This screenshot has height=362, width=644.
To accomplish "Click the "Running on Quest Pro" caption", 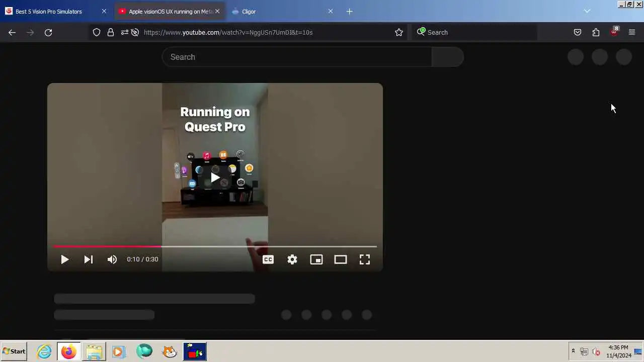I will click(x=215, y=119).
